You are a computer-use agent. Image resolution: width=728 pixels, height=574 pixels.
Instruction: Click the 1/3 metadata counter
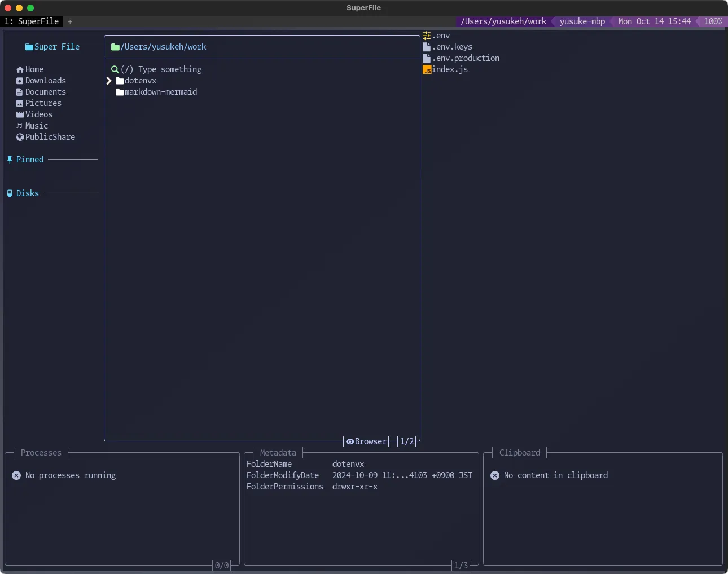point(461,566)
